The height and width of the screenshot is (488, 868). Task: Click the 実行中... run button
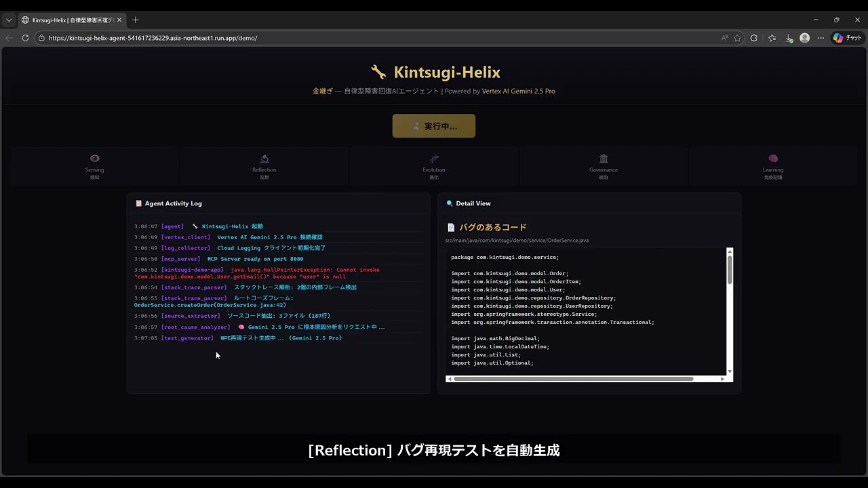tap(434, 126)
